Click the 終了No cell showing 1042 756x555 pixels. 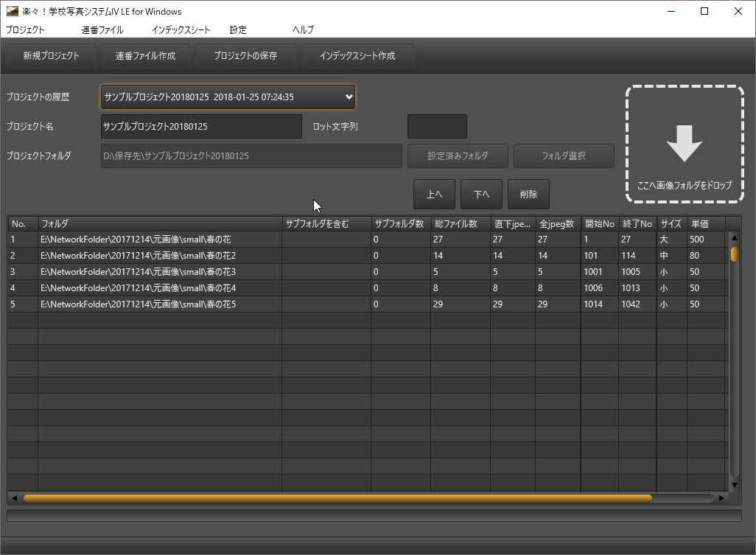tap(637, 304)
